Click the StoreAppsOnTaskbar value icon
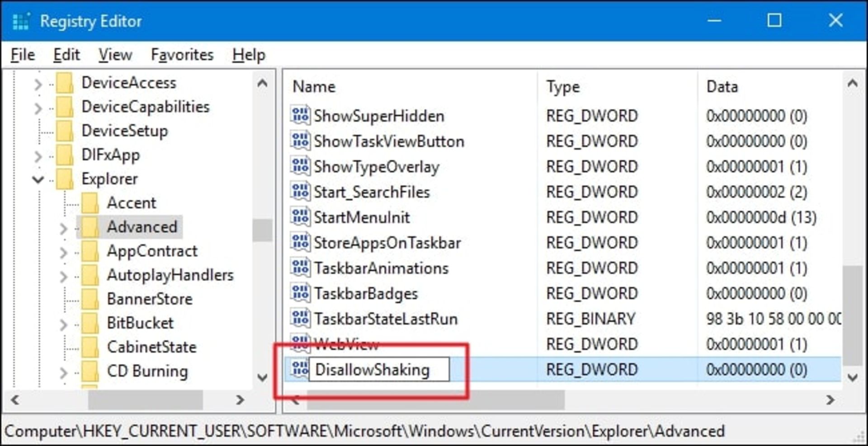 click(x=300, y=243)
